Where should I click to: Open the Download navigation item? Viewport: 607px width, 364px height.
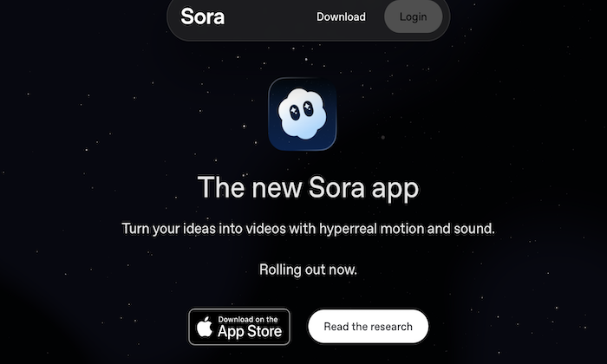coord(341,16)
